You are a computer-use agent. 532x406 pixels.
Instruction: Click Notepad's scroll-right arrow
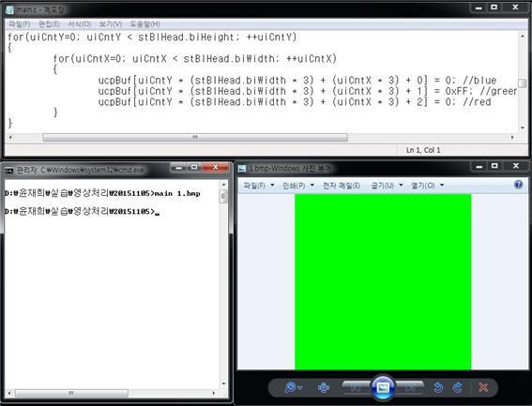pos(512,138)
